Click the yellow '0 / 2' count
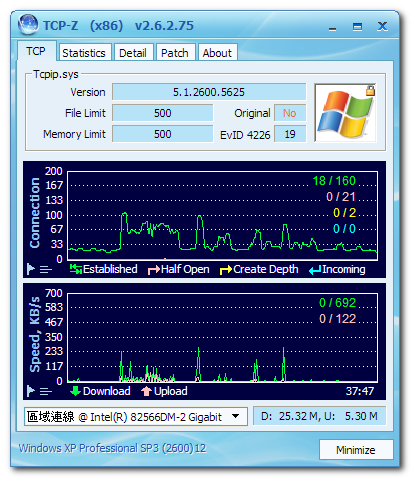The width and height of the screenshot is (411, 478). (x=345, y=212)
